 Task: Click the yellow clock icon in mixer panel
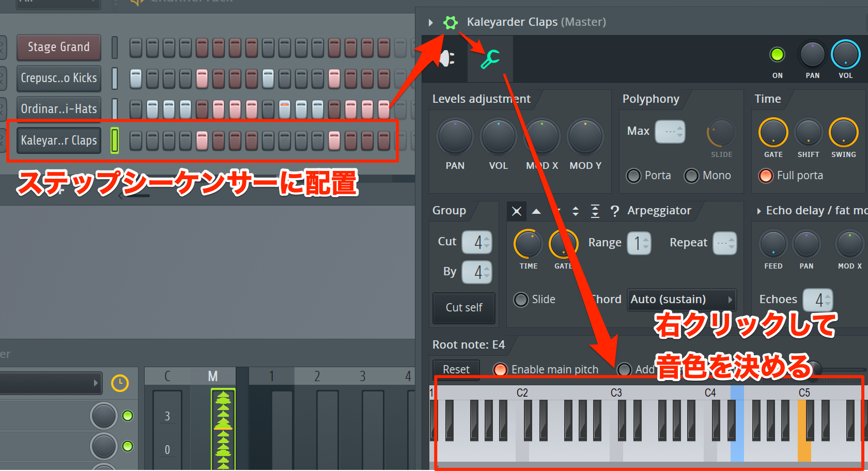click(120, 383)
